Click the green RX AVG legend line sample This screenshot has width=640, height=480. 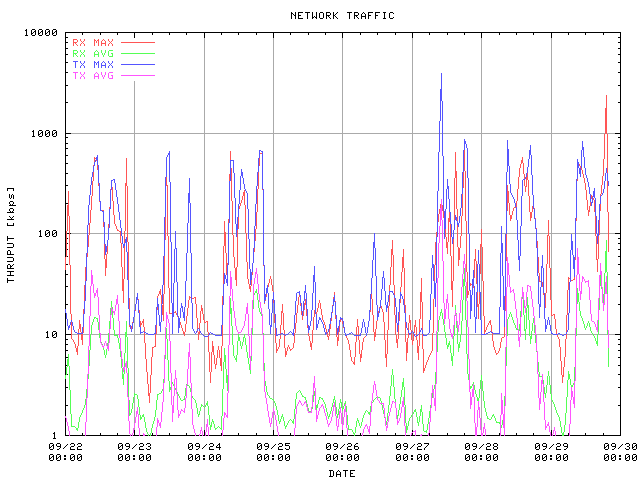coord(138,54)
